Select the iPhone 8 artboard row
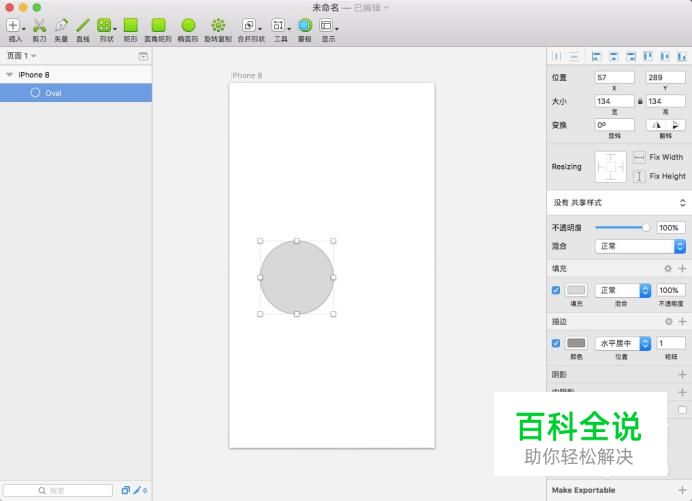The width and height of the screenshot is (692, 501). click(76, 75)
